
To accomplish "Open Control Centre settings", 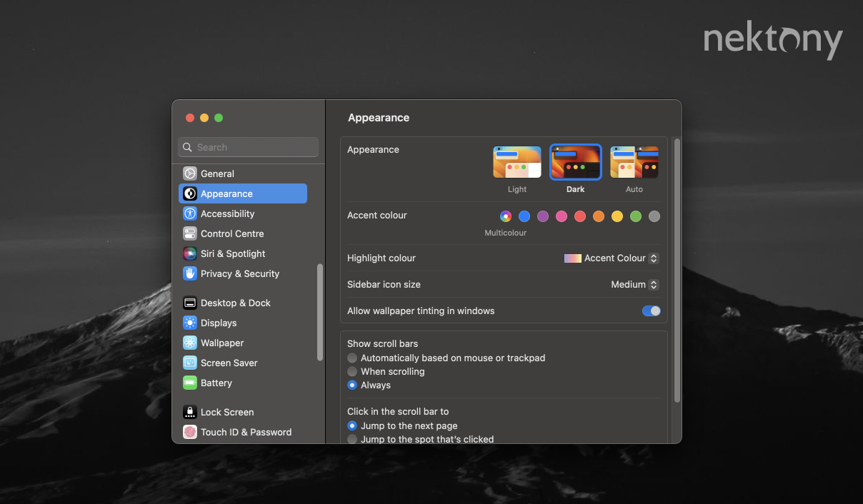I will pyautogui.click(x=232, y=233).
